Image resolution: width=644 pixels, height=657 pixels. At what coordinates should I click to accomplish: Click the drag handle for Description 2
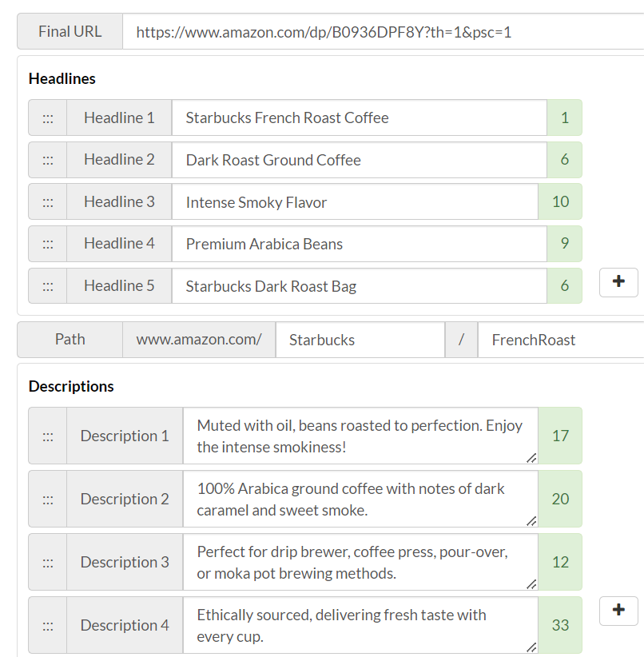(x=48, y=499)
